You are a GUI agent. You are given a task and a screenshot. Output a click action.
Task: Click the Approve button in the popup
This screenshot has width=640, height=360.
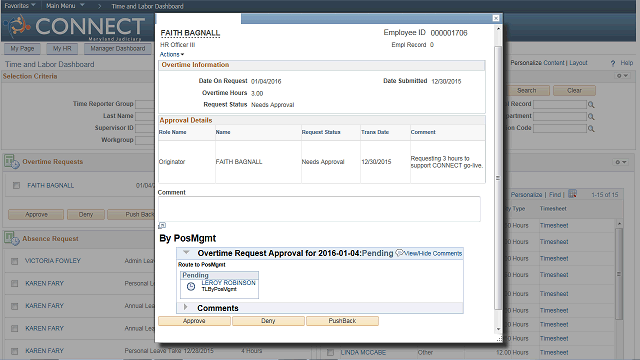pyautogui.click(x=194, y=321)
